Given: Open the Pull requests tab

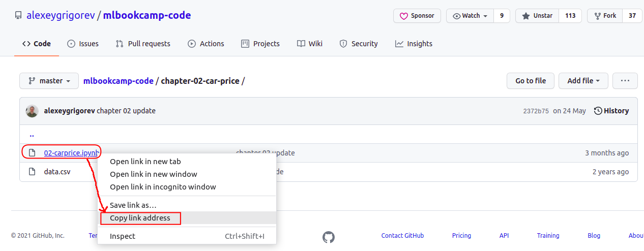Looking at the screenshot, I should [143, 44].
